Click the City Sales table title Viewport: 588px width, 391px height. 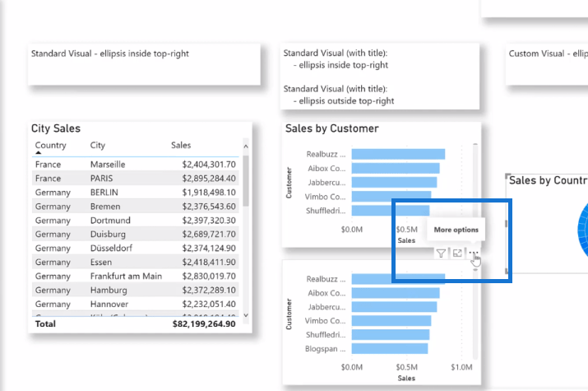56,128
